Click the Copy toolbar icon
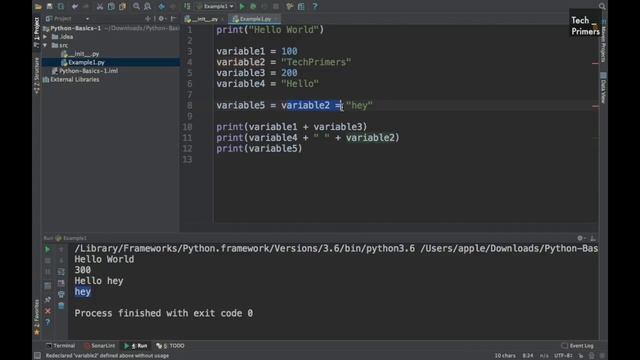 (111, 7)
